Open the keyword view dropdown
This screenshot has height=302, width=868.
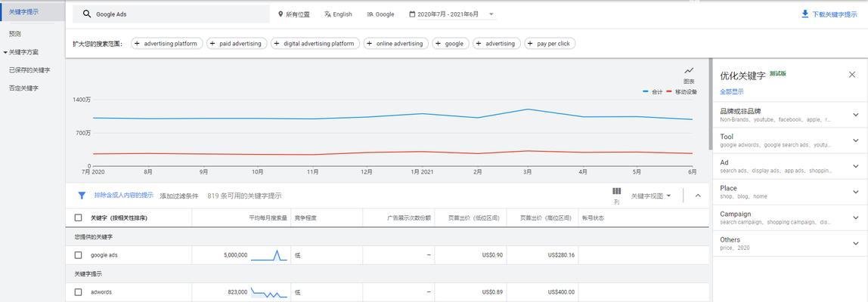click(x=651, y=196)
